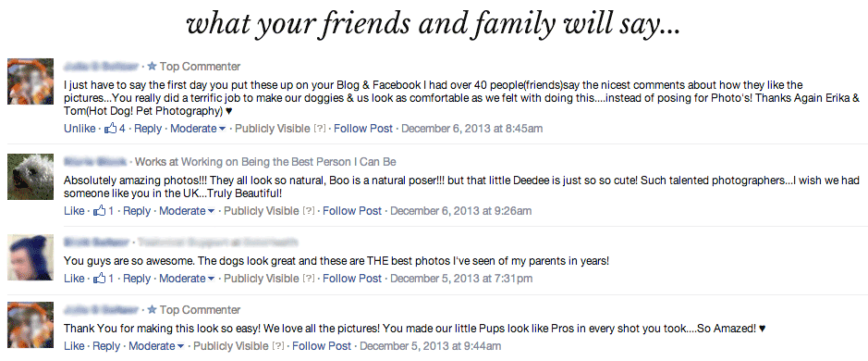Open Moderate dropdown on December 6 9:26am comment
The image size is (868, 361).
pyautogui.click(x=187, y=211)
